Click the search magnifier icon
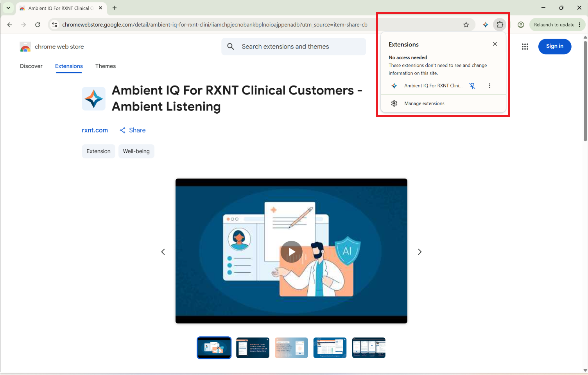Image resolution: width=588 pixels, height=375 pixels. coord(231,46)
